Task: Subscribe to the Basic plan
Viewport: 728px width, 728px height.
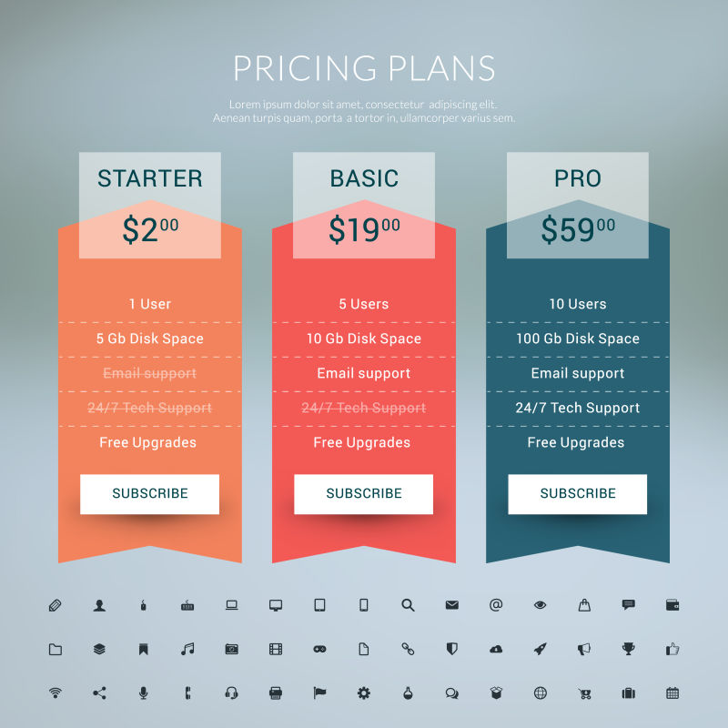Action: (x=364, y=494)
